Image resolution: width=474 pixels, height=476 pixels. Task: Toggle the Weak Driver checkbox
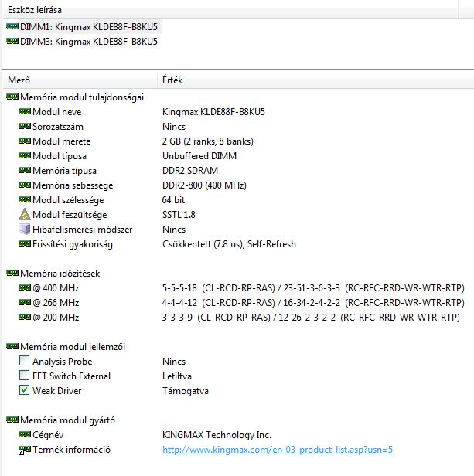[24, 390]
